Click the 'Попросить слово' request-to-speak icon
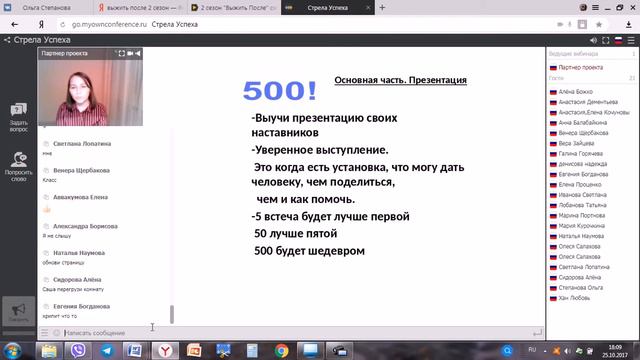Image resolution: width=640 pixels, height=360 pixels. (x=18, y=160)
